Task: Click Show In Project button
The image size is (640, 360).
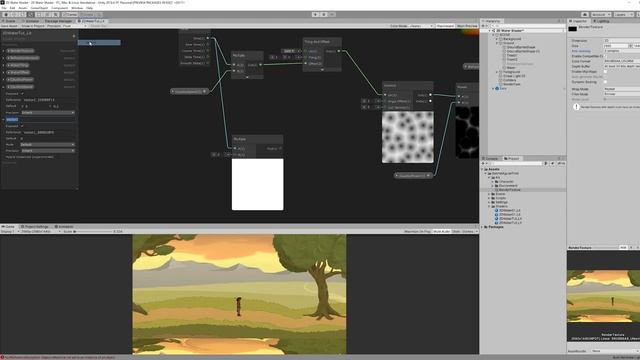Action: click(x=33, y=26)
